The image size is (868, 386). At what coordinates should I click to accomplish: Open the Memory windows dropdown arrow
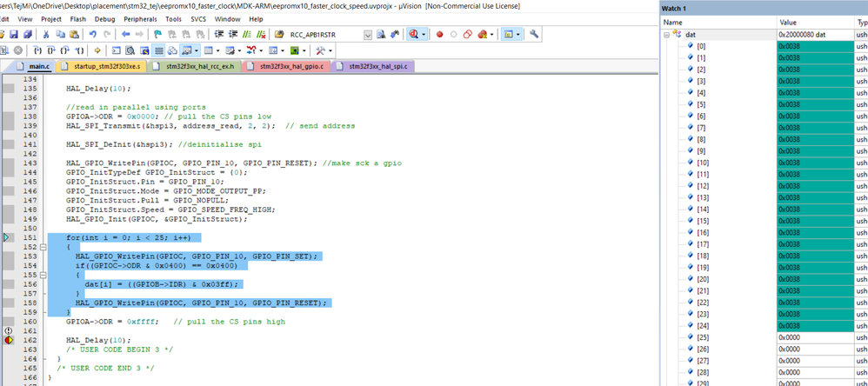(x=217, y=51)
